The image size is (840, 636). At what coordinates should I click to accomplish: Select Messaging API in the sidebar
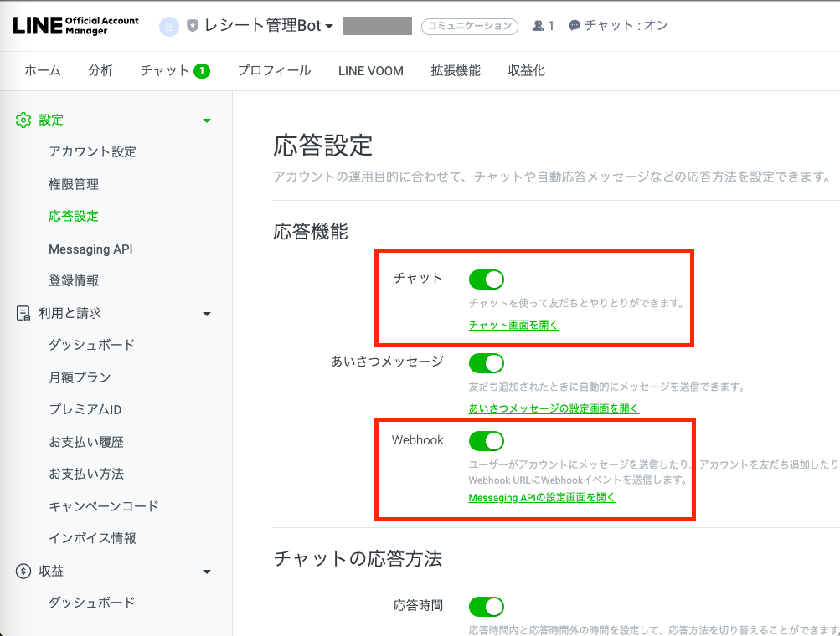[90, 249]
